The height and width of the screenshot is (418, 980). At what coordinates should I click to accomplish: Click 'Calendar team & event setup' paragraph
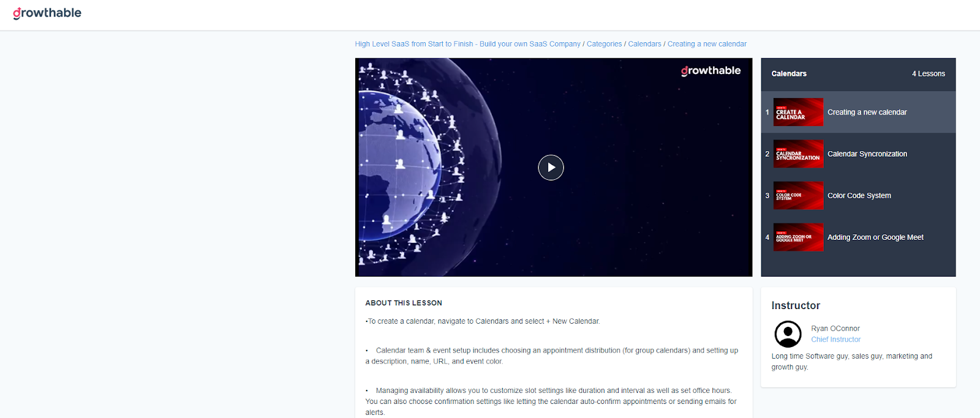click(552, 356)
